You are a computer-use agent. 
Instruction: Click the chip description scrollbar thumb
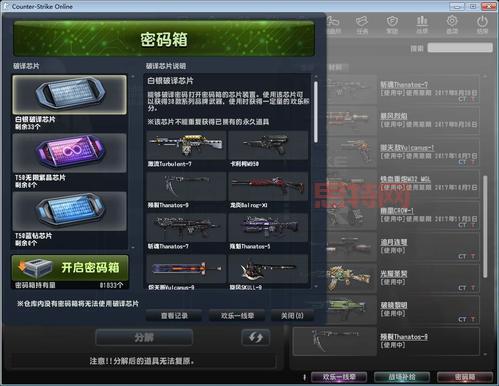315,112
